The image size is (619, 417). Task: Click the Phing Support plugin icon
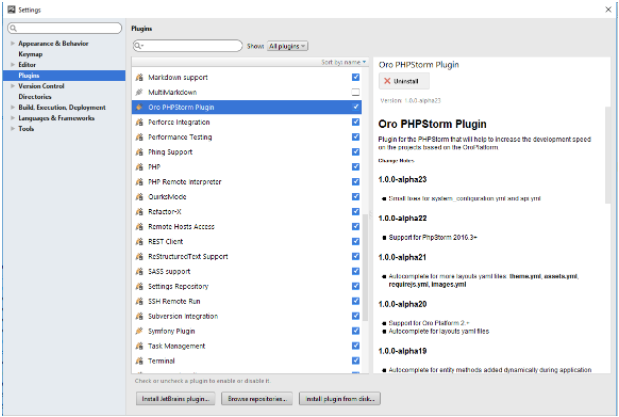(139, 152)
